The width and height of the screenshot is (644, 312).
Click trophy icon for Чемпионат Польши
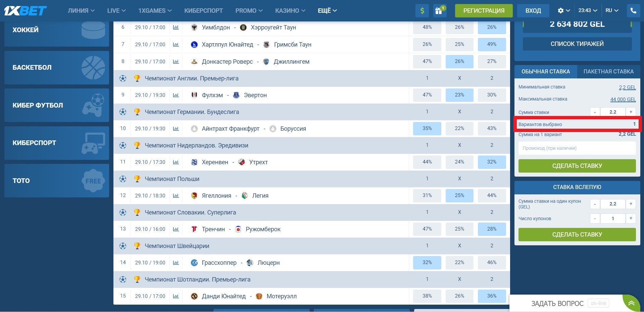click(x=137, y=179)
